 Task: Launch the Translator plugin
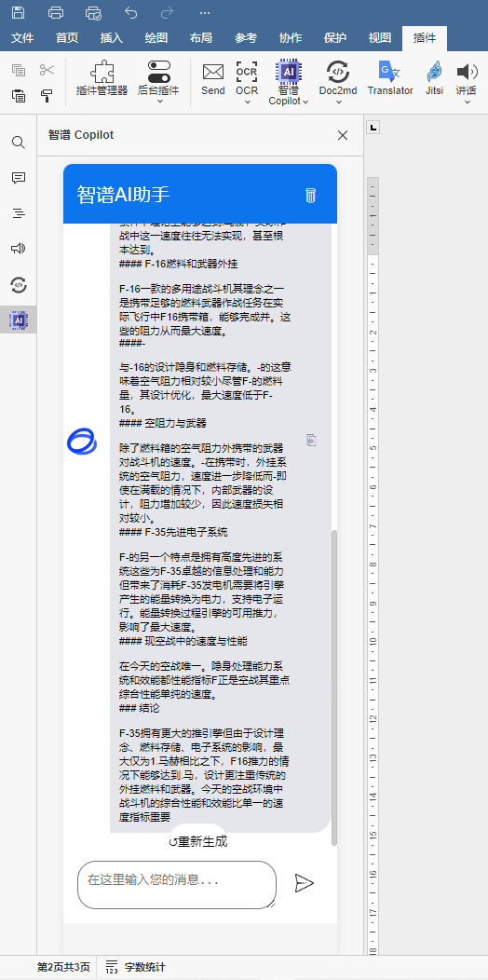(390, 78)
